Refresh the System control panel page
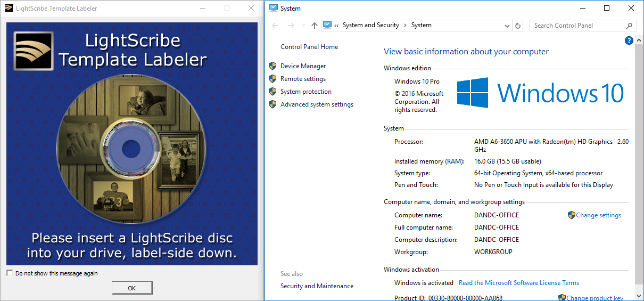This screenshot has width=644, height=301. click(518, 26)
